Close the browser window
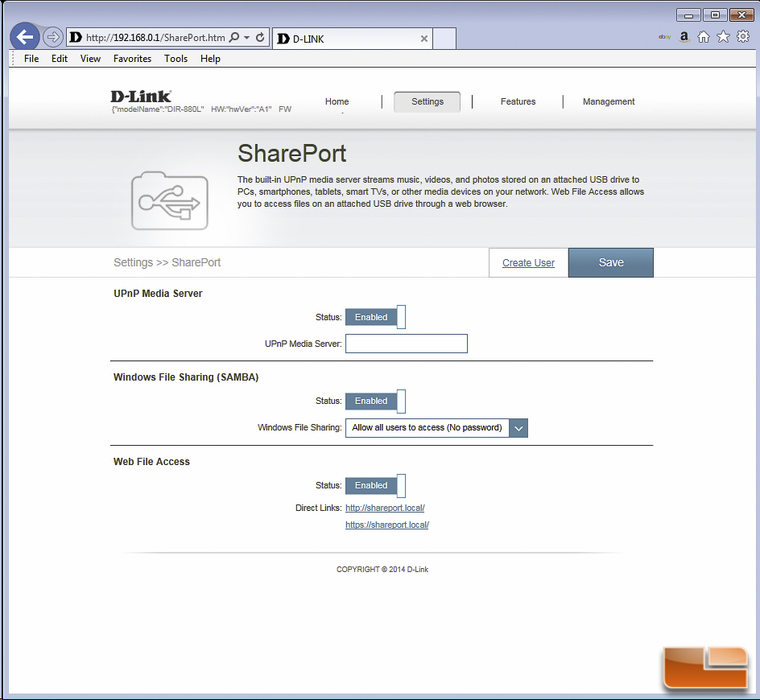Image resolution: width=760 pixels, height=700 pixels. (741, 15)
